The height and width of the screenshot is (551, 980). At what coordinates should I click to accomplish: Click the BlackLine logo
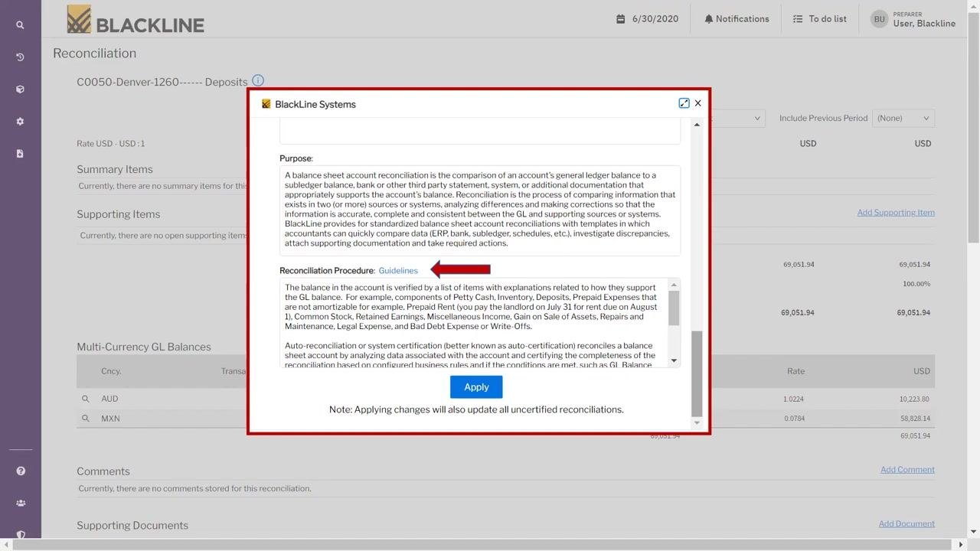pos(136,20)
